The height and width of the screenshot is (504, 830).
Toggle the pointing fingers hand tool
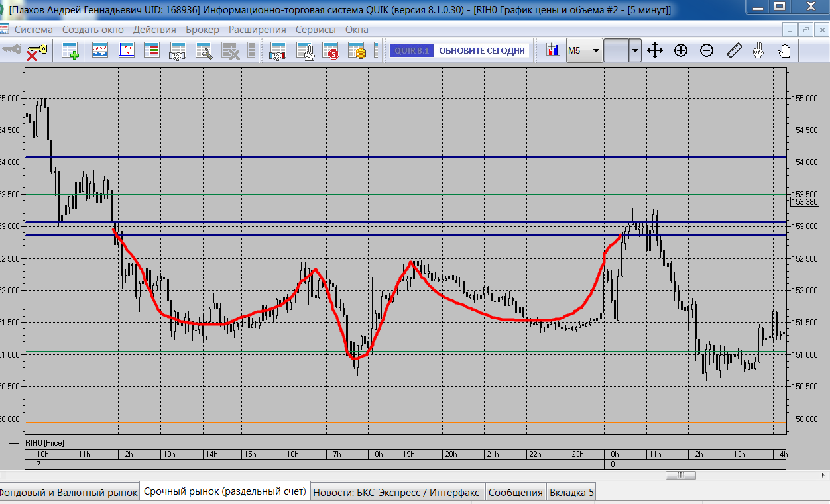click(x=759, y=50)
